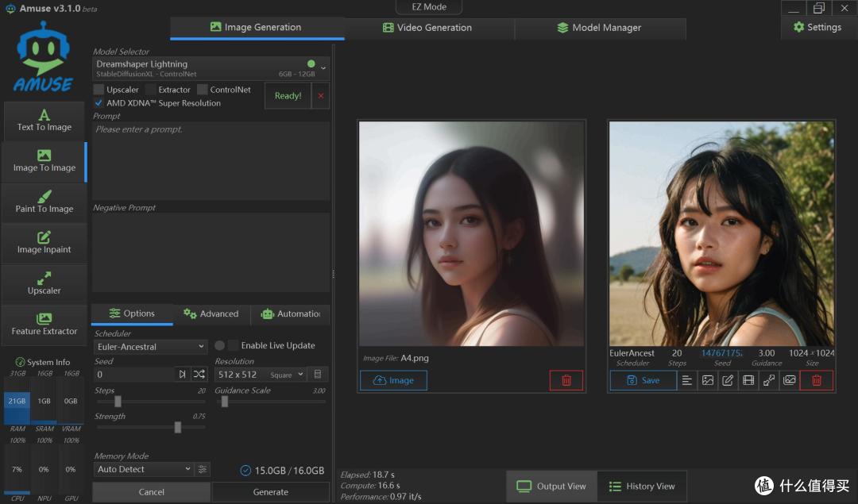
Task: Uncheck AMD XDNA Super Resolution
Action: pos(99,102)
